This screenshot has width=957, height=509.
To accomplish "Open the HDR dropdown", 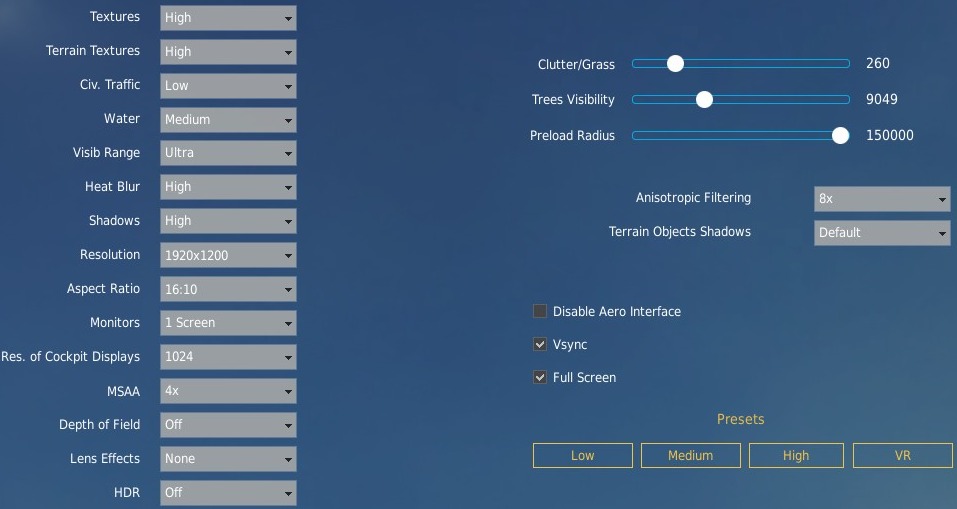I will [x=228, y=493].
